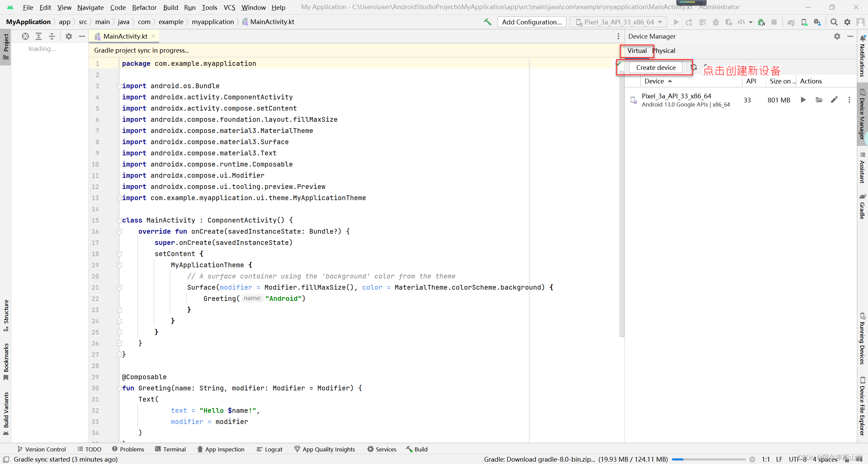Switch to Physical tab in Device Manager
Image resolution: width=868 pixels, height=464 pixels.
pos(664,51)
